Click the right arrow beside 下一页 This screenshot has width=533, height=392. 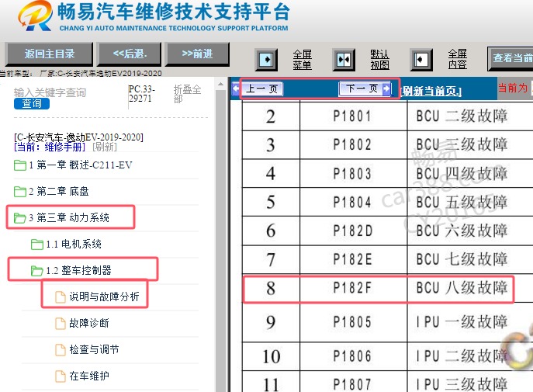386,89
